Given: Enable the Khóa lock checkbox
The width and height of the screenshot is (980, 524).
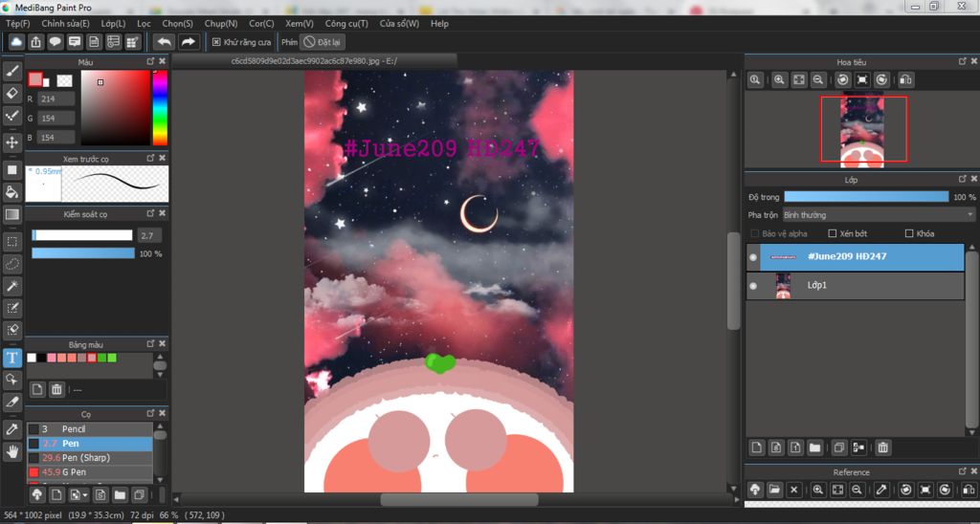Looking at the screenshot, I should pos(909,233).
